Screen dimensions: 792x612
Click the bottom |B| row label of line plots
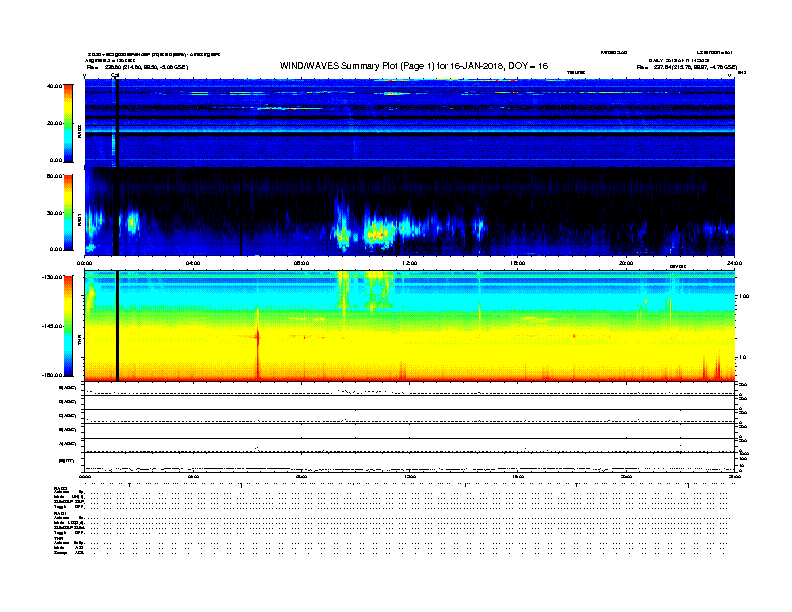pyautogui.click(x=67, y=461)
